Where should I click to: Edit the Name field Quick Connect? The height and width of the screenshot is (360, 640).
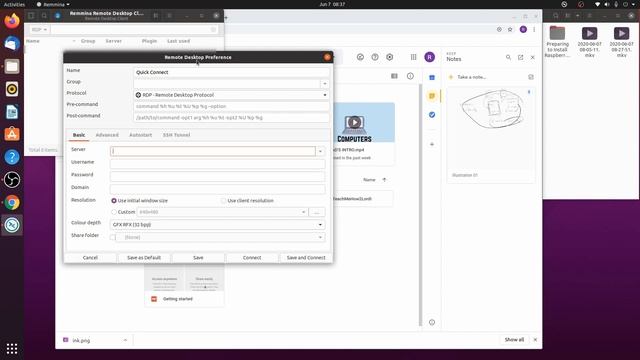(231, 72)
